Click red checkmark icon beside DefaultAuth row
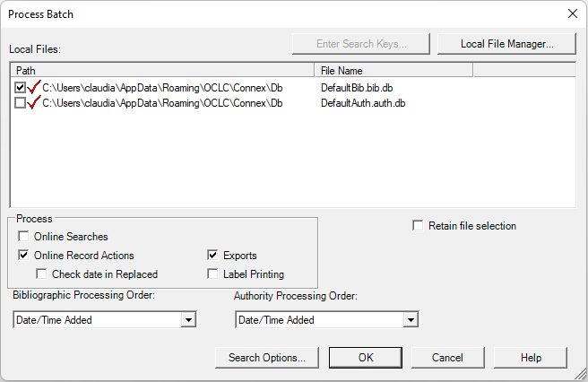 point(34,102)
